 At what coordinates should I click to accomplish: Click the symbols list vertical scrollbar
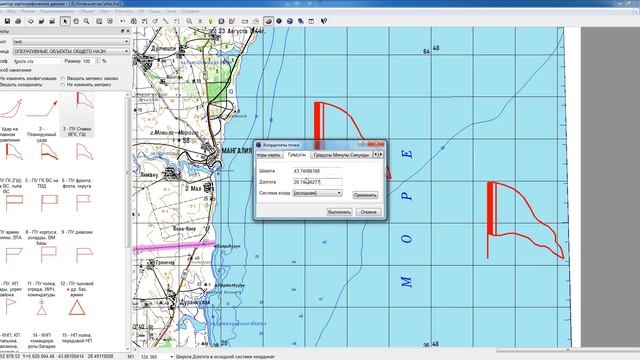coord(128,220)
